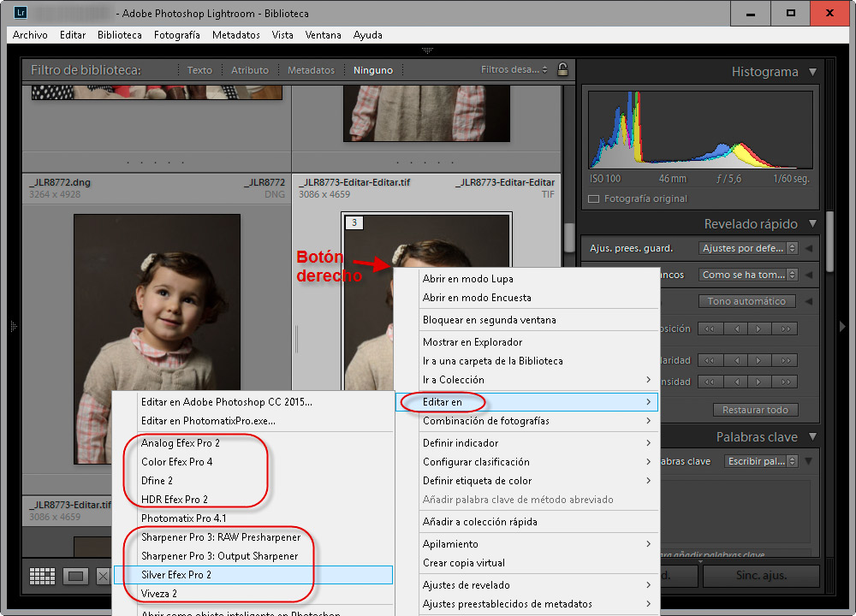Open the Filtros desa... filter preset dropdown
This screenshot has width=856, height=616.
[x=514, y=69]
